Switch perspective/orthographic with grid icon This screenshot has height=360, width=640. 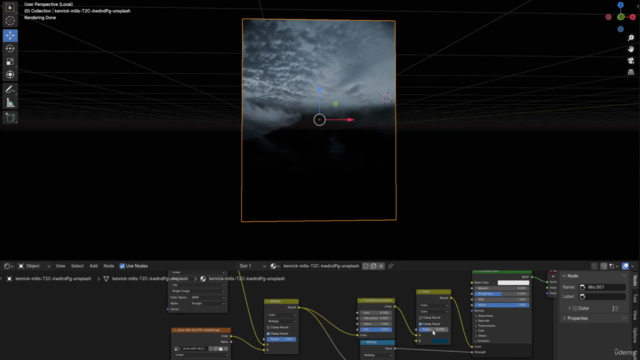pos(631,72)
